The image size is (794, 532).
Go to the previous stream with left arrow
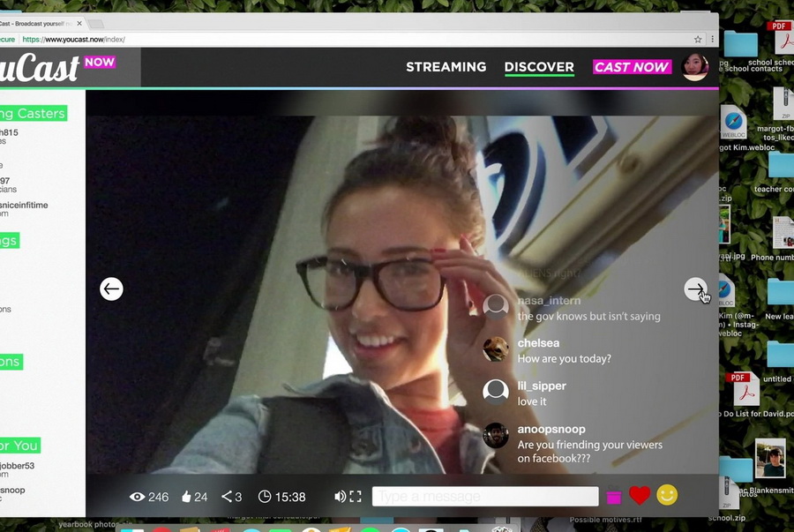(111, 288)
